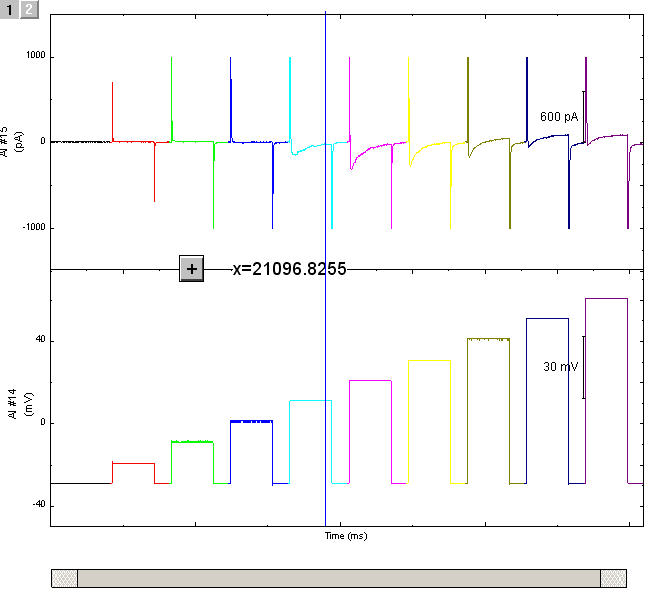Click the middle of the horizontal scrollbar
This screenshot has width=652, height=593.
(338, 579)
